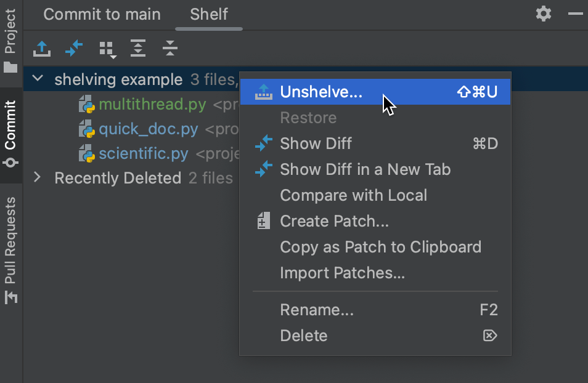The image size is (588, 383).
Task: Expand the Recently Deleted group
Action: pyautogui.click(x=38, y=178)
